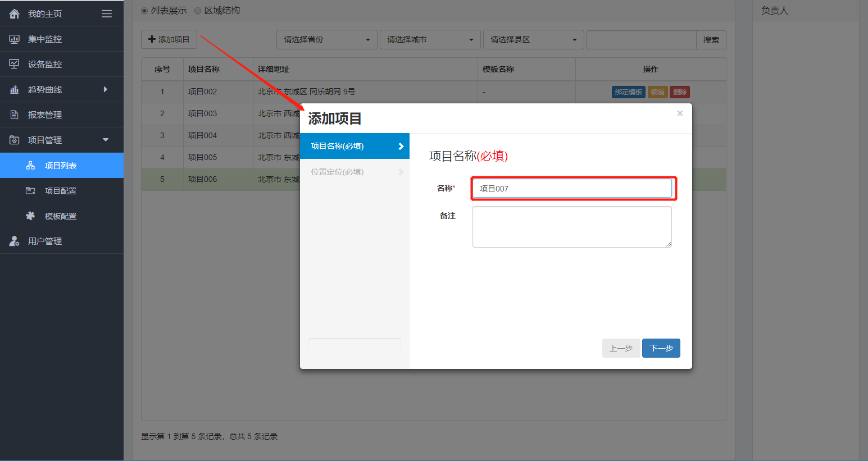
Task: Collapse the 项目管理 menu arrow
Action: 106,140
